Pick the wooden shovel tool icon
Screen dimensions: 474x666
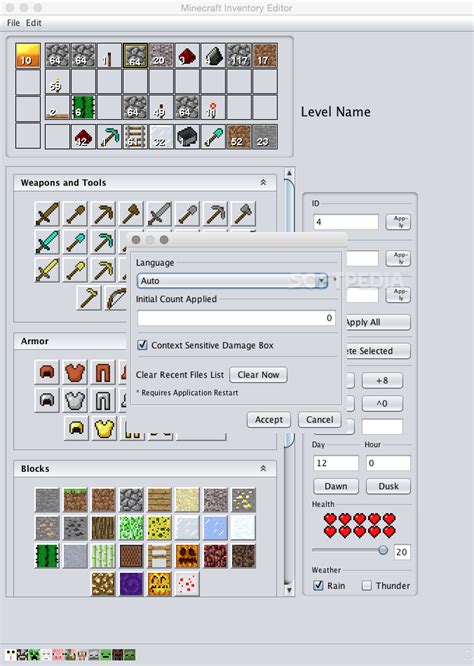click(75, 214)
